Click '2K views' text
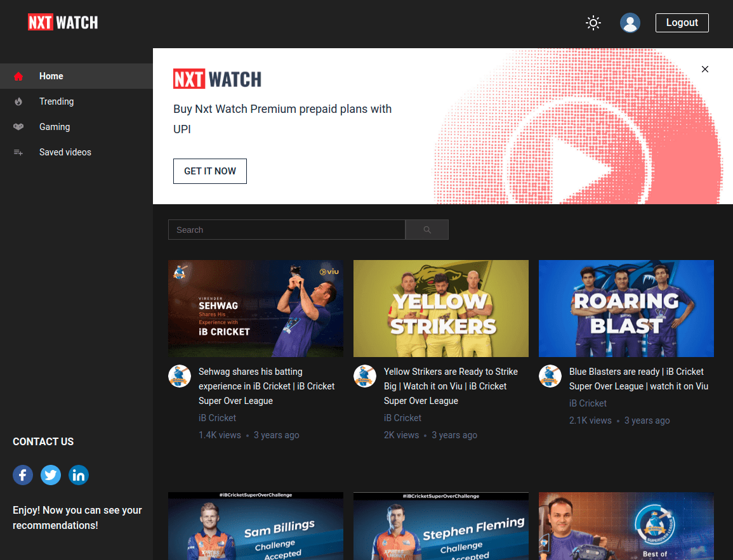This screenshot has width=733, height=560. 402,435
